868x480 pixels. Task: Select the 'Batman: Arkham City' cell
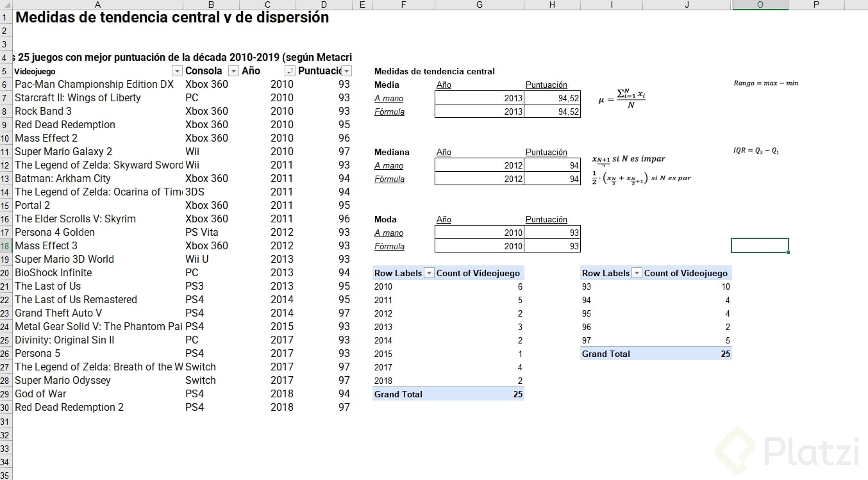(97, 178)
